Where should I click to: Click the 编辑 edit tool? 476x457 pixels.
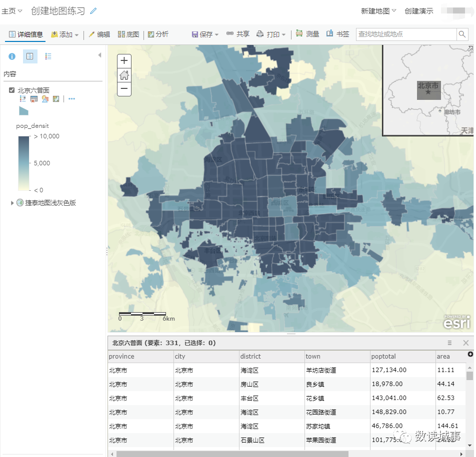[99, 34]
